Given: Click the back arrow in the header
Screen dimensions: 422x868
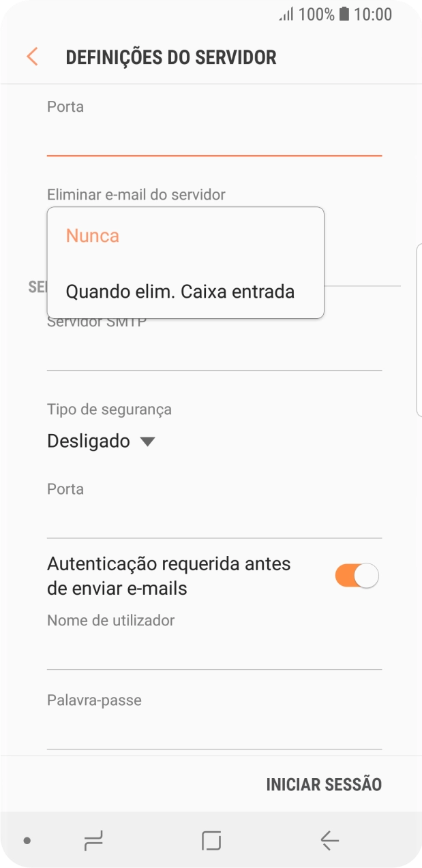Looking at the screenshot, I should click(31, 57).
